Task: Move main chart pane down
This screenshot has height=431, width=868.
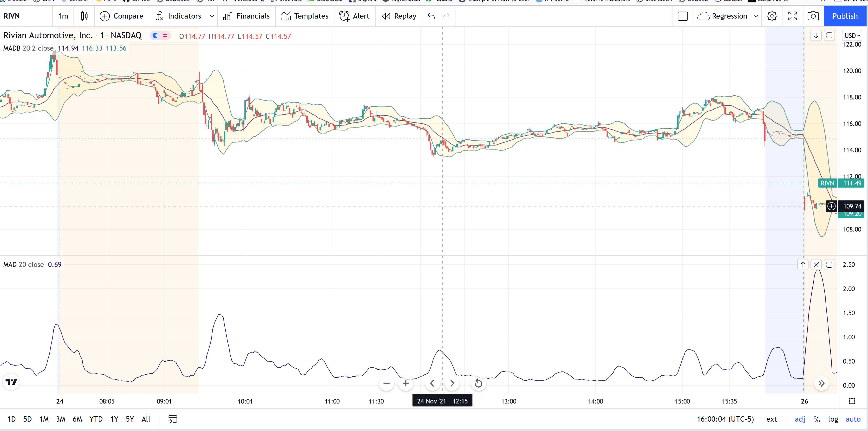Action: coord(816,35)
